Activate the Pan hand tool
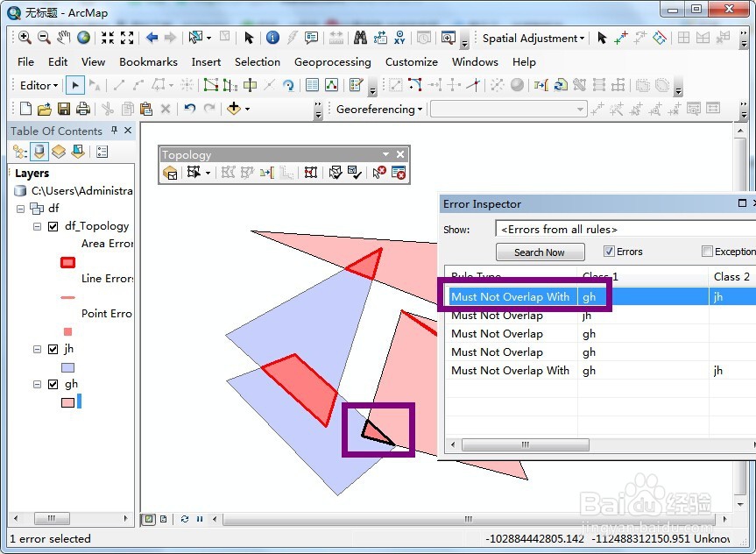The width and height of the screenshot is (756, 554). click(64, 38)
